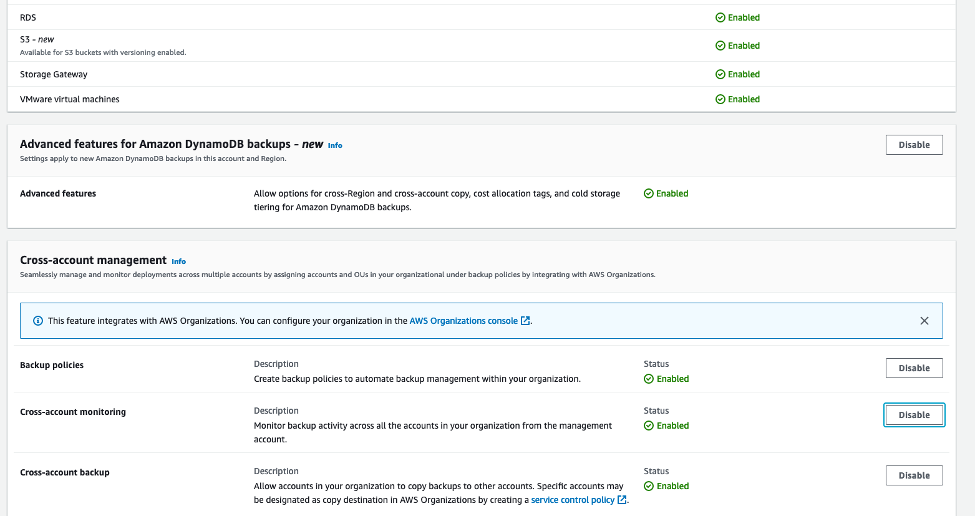
Task: Click 'Monitor backup activity across all the accounts' description
Action: [x=433, y=432]
